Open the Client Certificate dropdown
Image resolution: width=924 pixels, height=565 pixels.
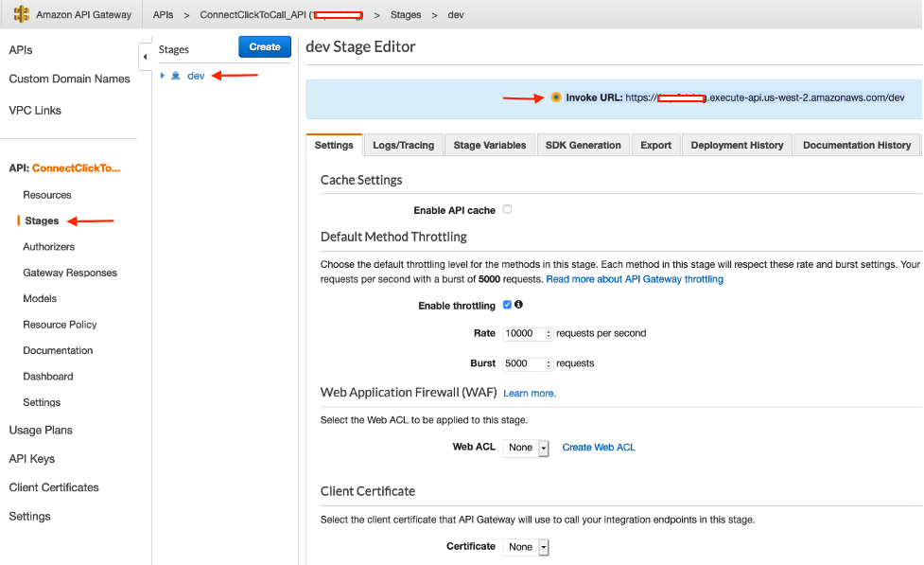click(x=526, y=547)
